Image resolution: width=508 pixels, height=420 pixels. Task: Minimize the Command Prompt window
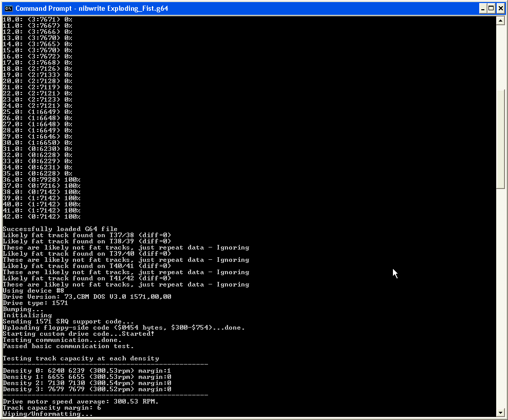point(483,8)
